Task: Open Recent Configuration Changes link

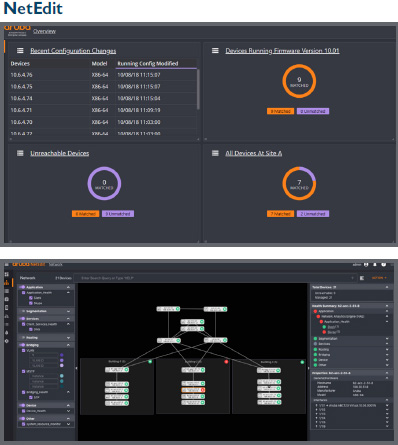Action: [73, 51]
